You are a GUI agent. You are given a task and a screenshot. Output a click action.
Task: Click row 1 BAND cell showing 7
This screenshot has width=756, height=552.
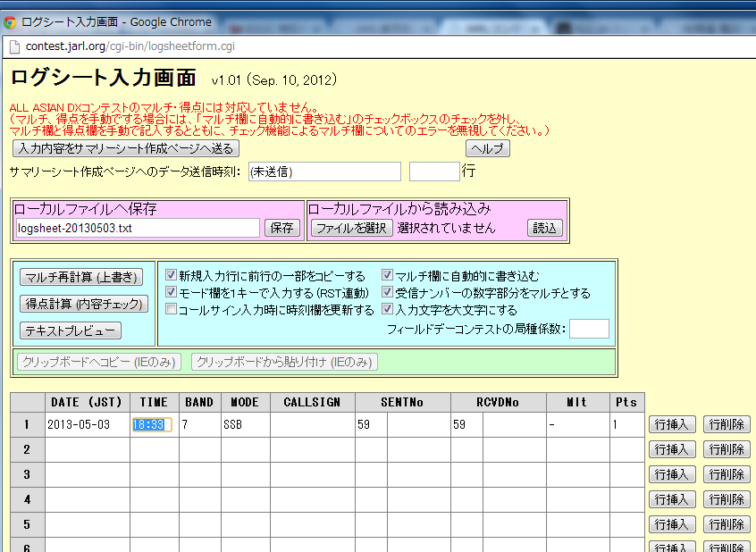click(x=200, y=425)
